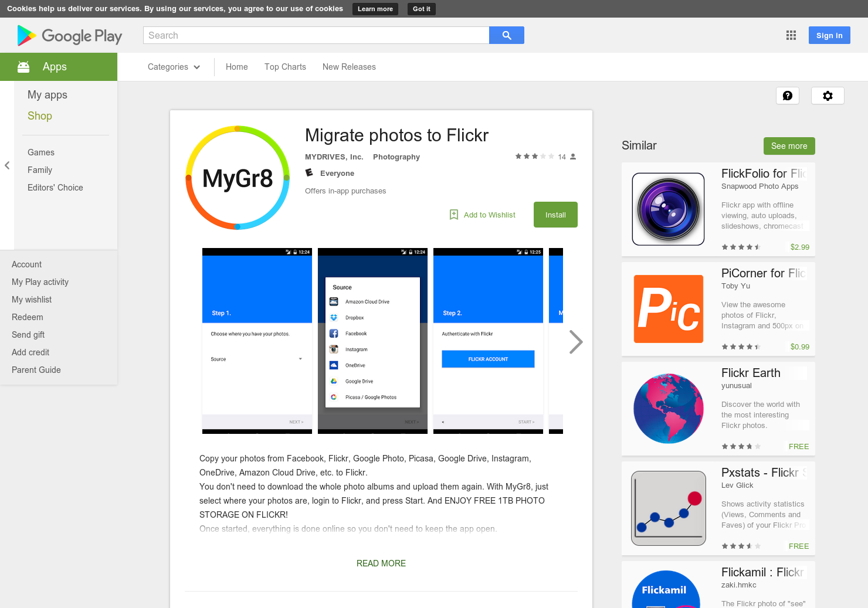
Task: Click the Sign in button
Action: click(829, 35)
